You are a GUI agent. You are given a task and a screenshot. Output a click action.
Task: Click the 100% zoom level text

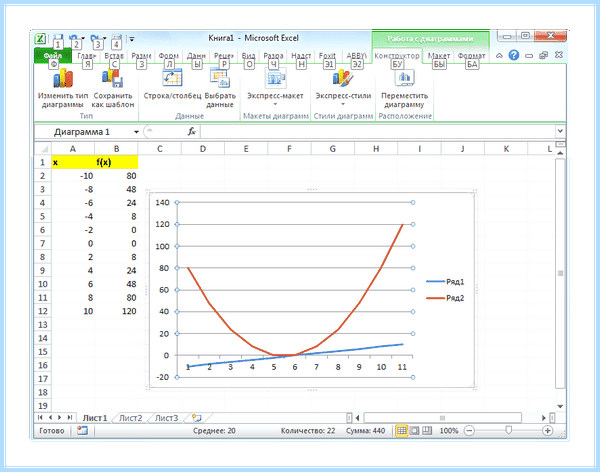[448, 431]
